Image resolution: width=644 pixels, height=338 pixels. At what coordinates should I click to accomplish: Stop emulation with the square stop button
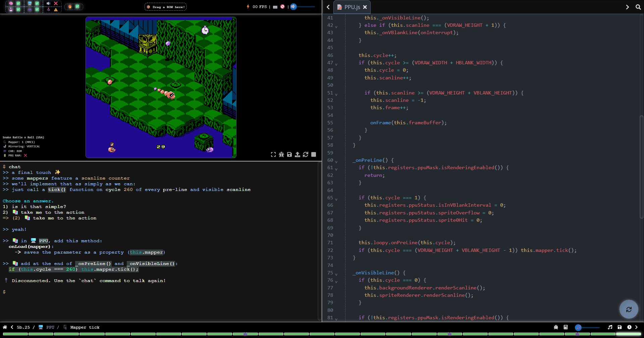tap(314, 154)
